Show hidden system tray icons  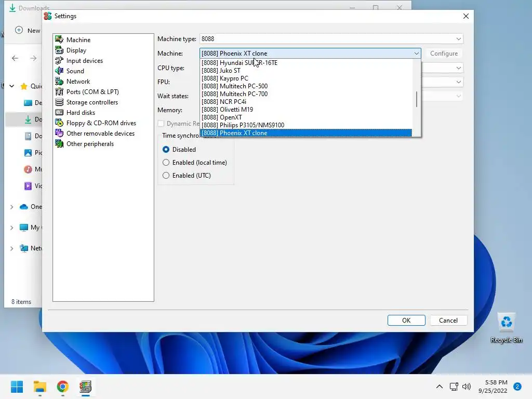click(x=440, y=387)
